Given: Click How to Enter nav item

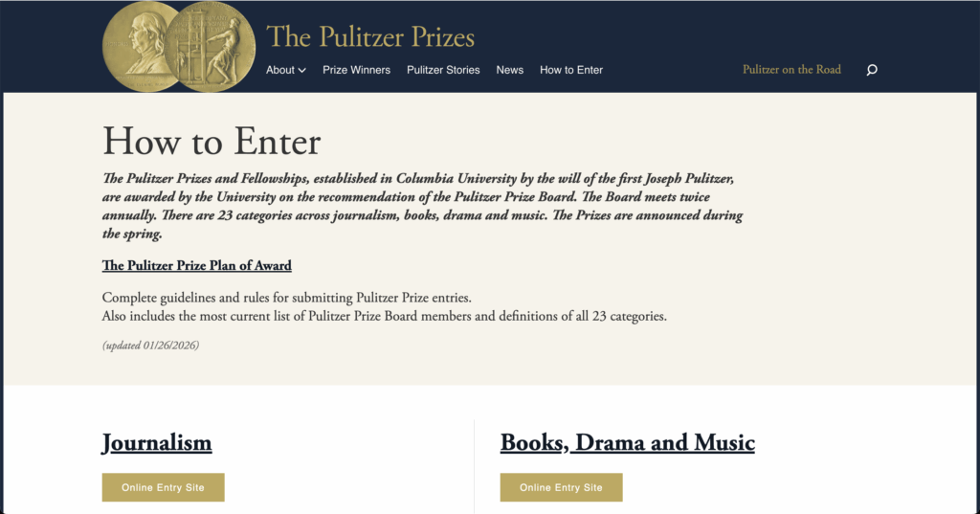Looking at the screenshot, I should point(571,70).
